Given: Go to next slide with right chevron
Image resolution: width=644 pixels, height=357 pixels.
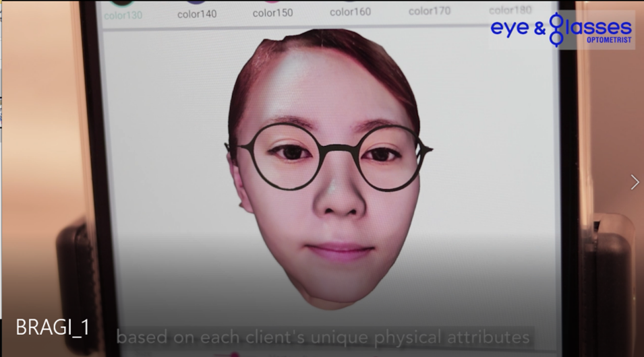Looking at the screenshot, I should pyautogui.click(x=634, y=182).
